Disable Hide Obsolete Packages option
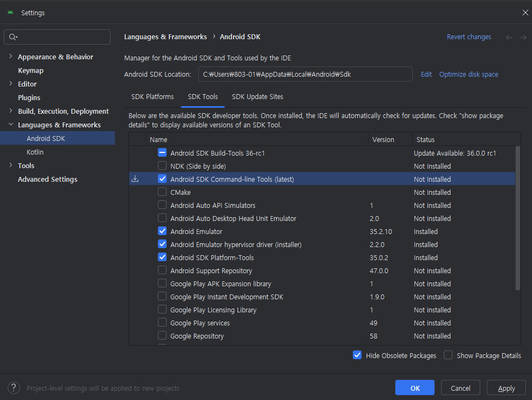532x400 pixels. [x=357, y=355]
